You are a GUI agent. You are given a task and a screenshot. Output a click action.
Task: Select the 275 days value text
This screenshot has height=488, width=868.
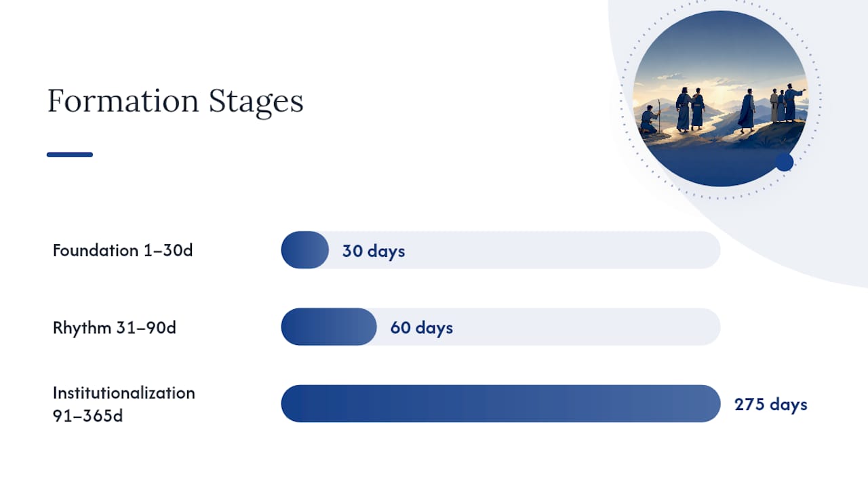coord(771,405)
